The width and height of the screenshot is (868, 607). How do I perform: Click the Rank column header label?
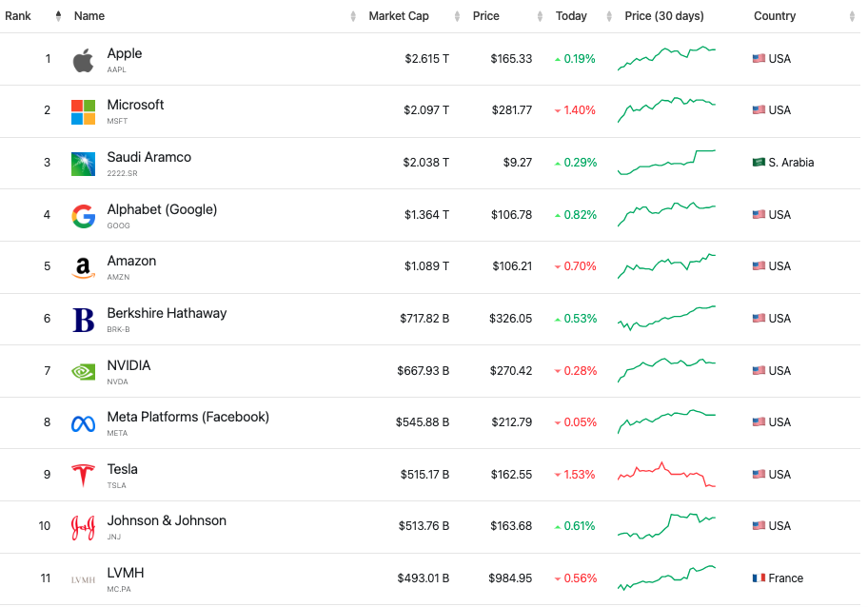pyautogui.click(x=18, y=16)
